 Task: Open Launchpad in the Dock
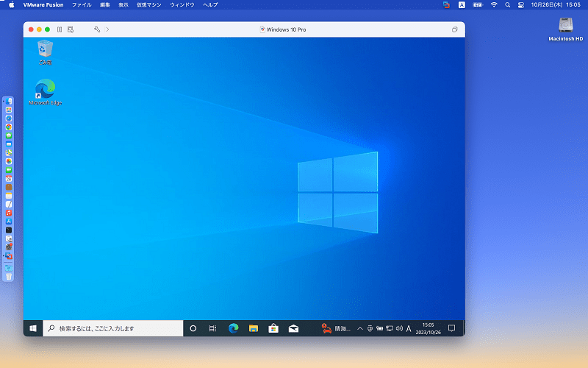click(9, 110)
